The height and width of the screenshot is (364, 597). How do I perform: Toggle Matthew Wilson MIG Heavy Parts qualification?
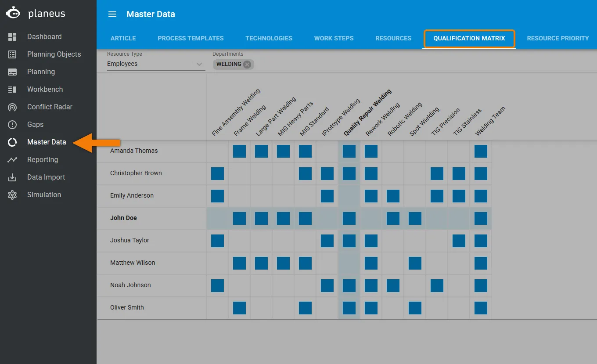pos(283,263)
